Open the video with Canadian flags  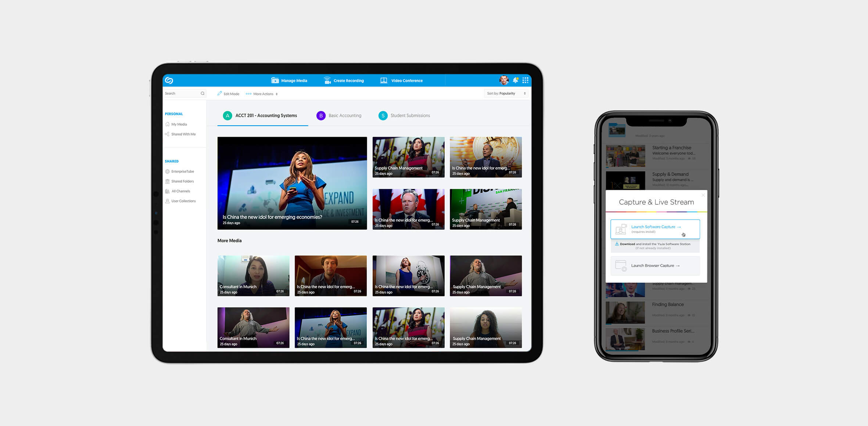(408, 209)
